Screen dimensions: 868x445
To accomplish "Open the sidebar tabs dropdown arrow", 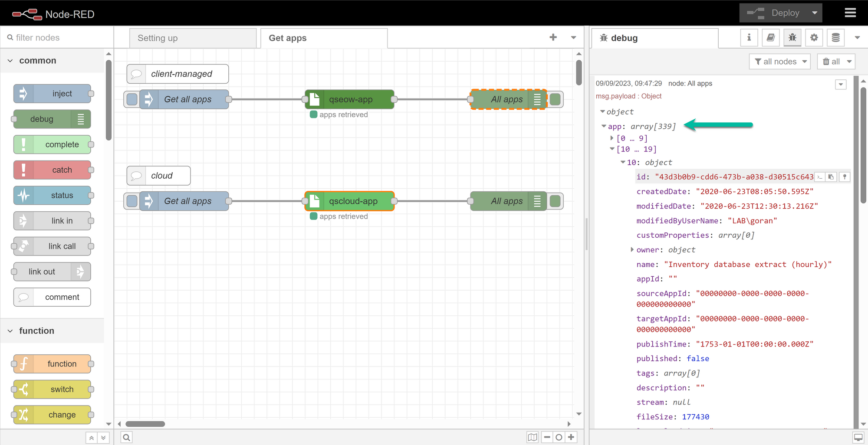I will (857, 38).
